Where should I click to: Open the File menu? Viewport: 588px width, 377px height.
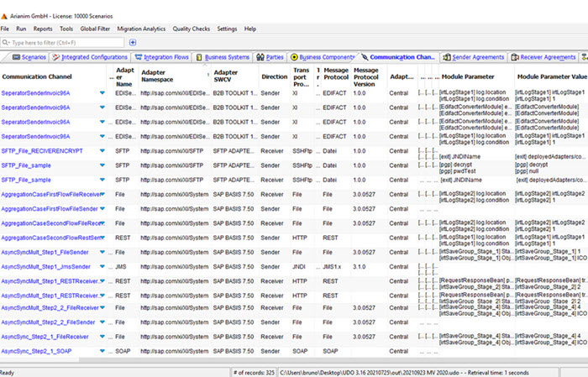pyautogui.click(x=5, y=29)
